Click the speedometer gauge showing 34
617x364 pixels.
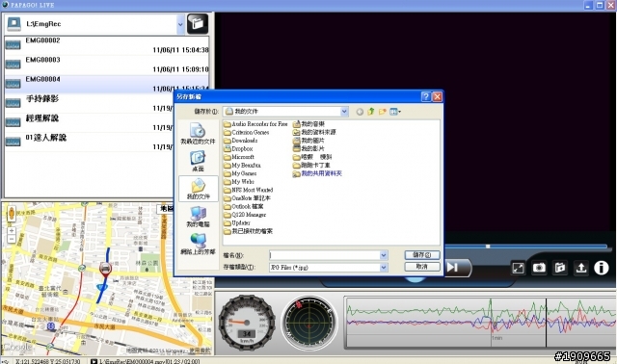tap(247, 322)
